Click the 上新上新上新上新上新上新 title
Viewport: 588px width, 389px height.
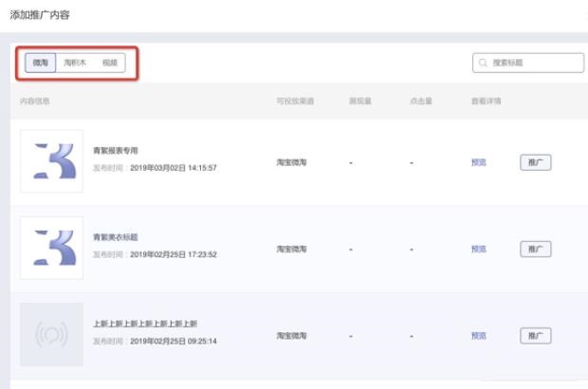[x=145, y=323]
